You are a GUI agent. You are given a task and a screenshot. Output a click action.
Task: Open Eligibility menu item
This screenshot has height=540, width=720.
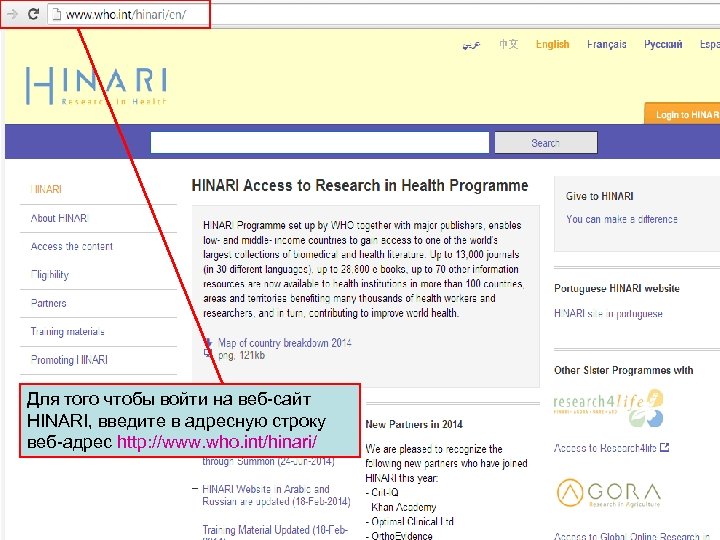click(50, 275)
